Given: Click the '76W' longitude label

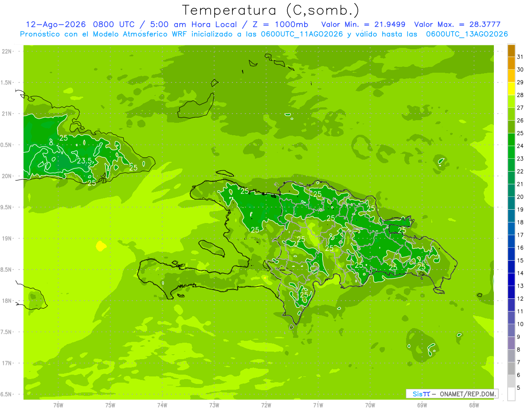Looking at the screenshot, I should (x=58, y=405).
